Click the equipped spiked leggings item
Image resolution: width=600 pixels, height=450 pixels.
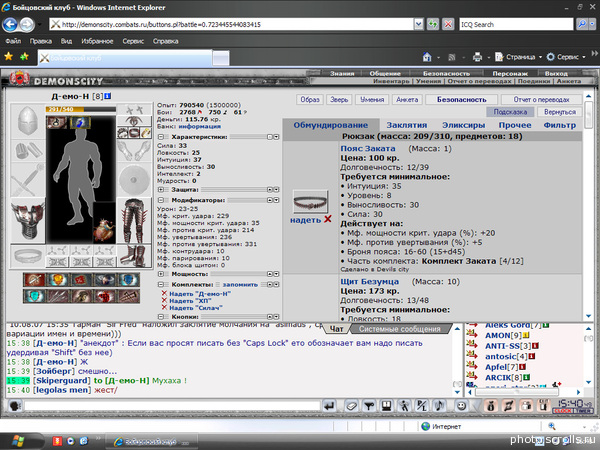click(x=134, y=221)
